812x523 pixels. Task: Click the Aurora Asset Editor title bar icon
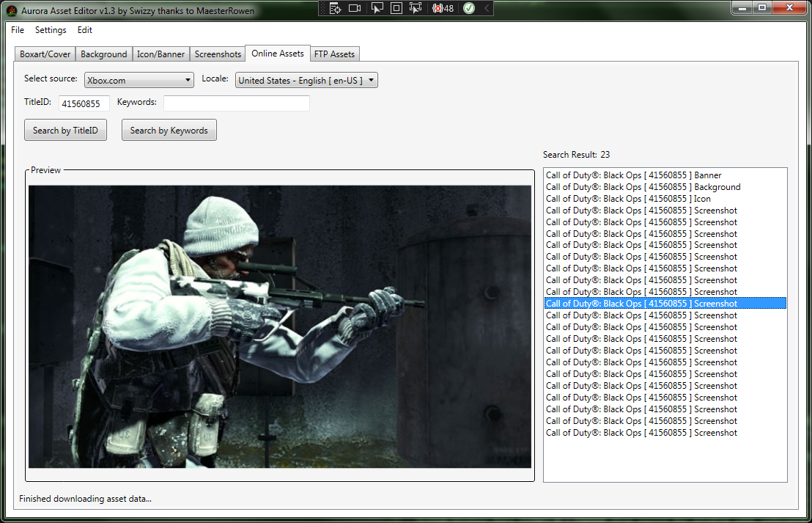[12, 10]
